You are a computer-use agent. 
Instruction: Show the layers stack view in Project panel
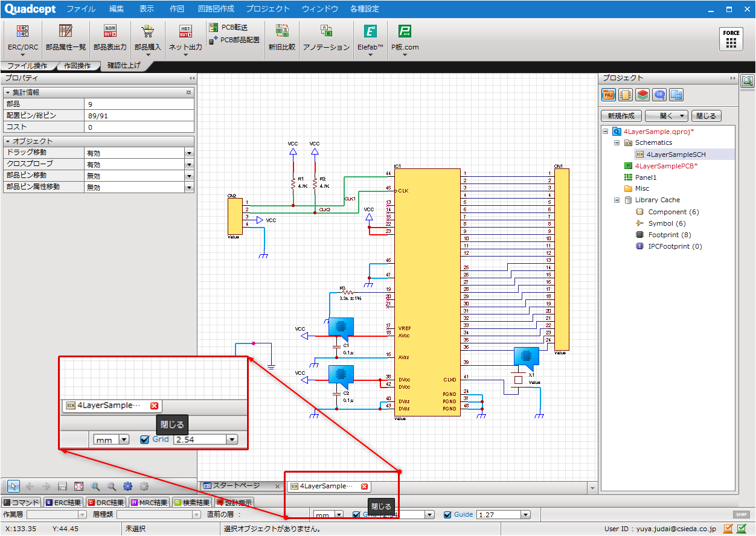coord(642,95)
